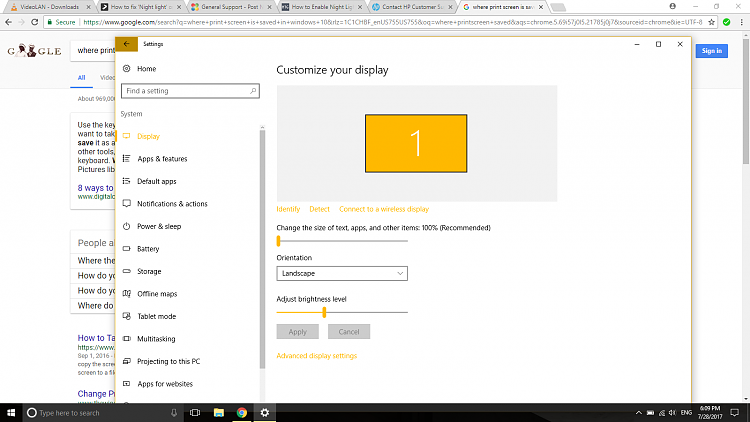Click the Apps for websites icon
The height and width of the screenshot is (422, 750).
tap(126, 383)
